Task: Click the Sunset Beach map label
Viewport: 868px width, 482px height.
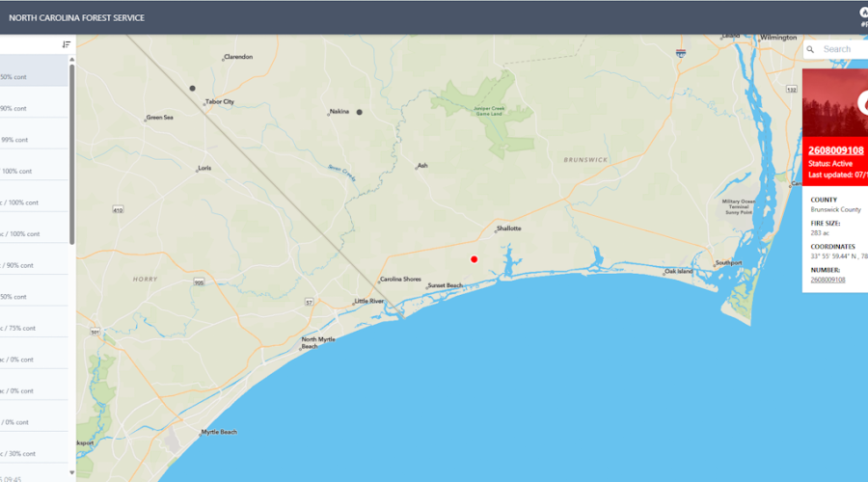Action: (x=445, y=285)
